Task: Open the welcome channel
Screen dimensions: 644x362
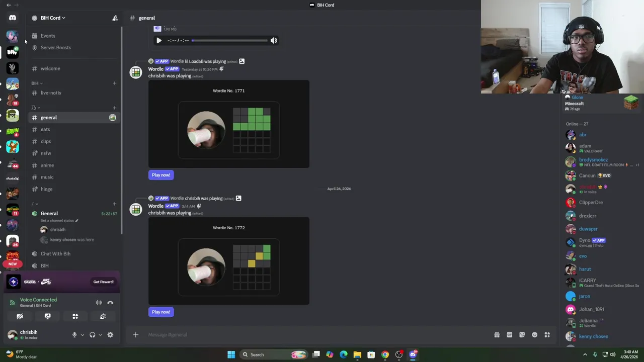Action: click(50, 68)
